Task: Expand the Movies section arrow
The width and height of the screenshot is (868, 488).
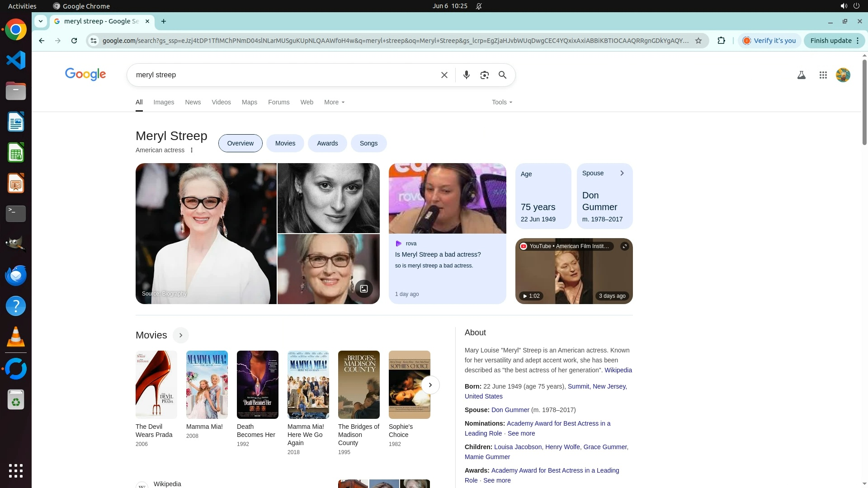Action: (180, 335)
